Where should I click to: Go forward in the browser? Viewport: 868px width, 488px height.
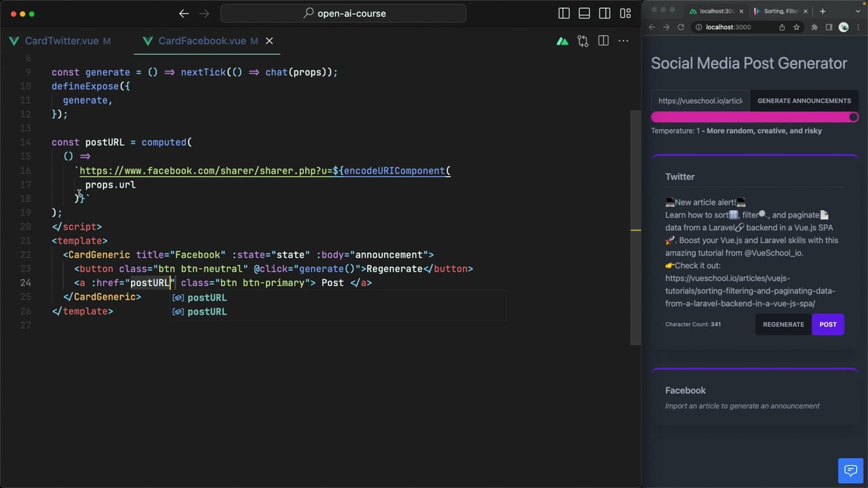(x=666, y=27)
